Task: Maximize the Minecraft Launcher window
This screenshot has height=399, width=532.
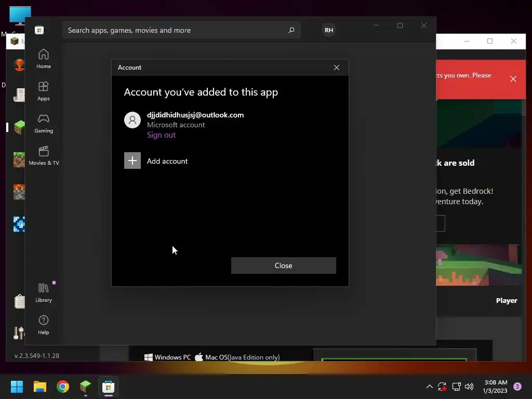Action: coord(490,41)
